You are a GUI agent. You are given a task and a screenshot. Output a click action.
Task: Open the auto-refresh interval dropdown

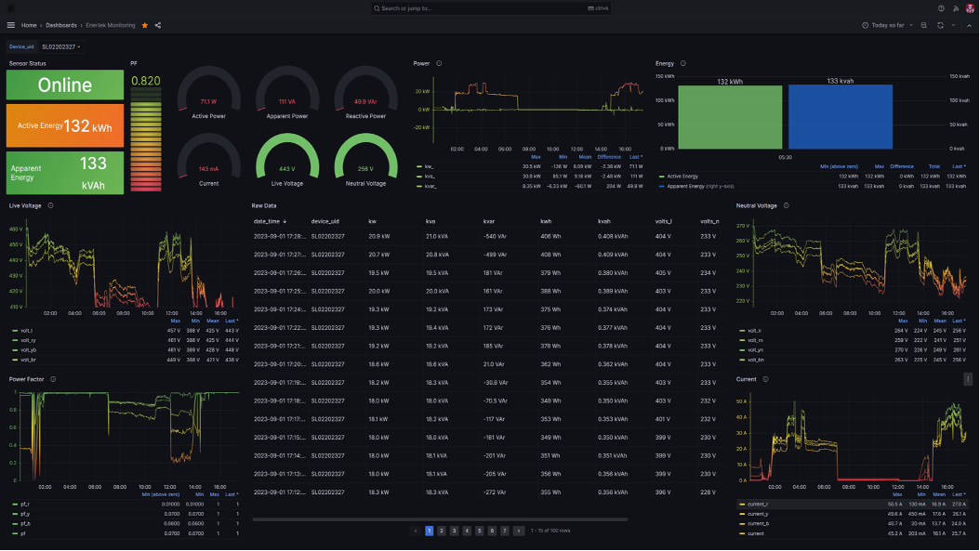[953, 25]
